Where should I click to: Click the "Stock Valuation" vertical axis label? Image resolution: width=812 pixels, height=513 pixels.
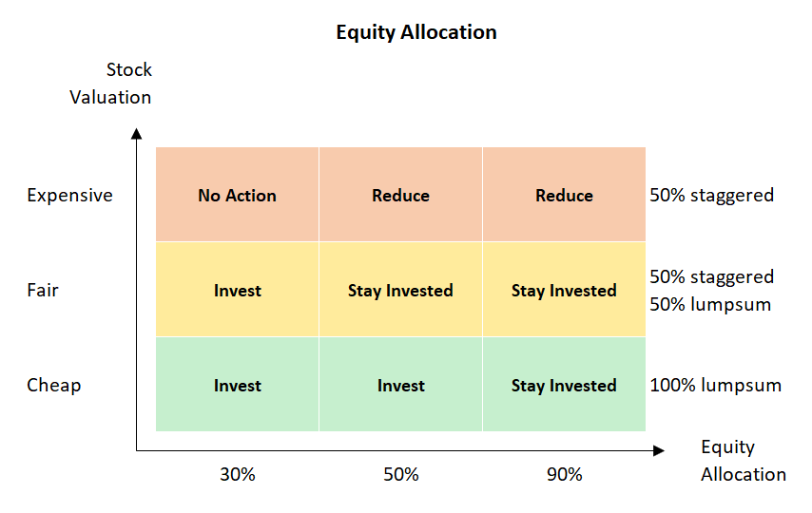(111, 84)
